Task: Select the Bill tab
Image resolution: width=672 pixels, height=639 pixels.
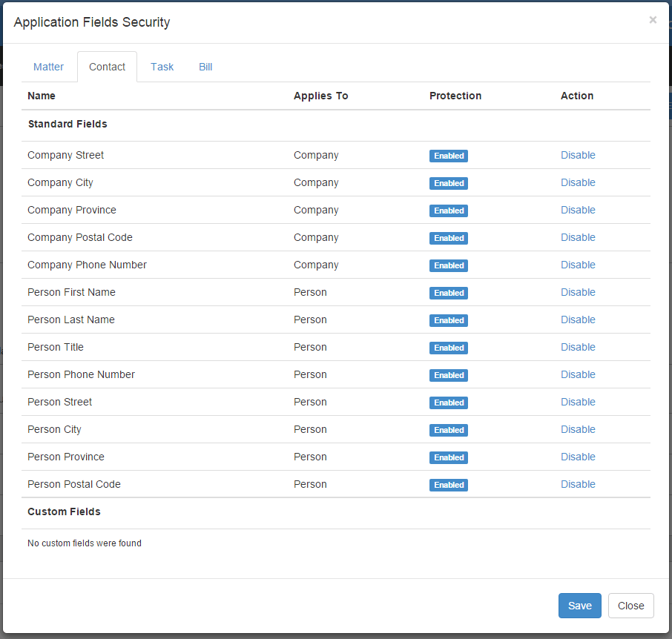Action: (205, 67)
